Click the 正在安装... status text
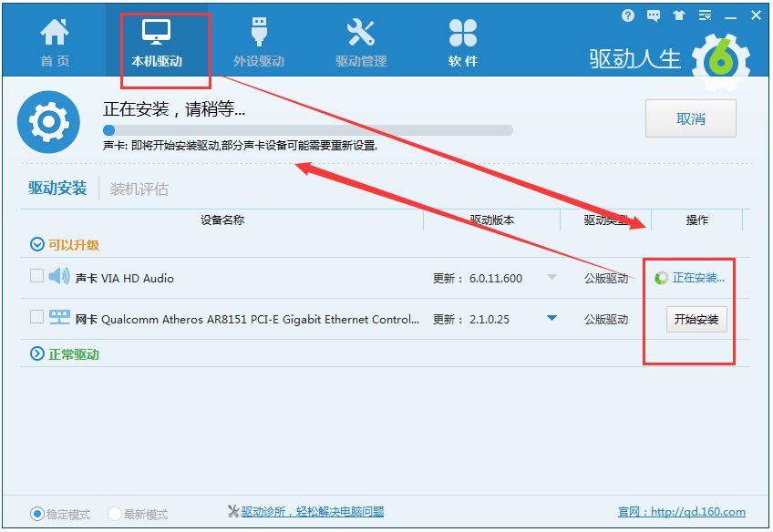773x532 pixels. 698,278
